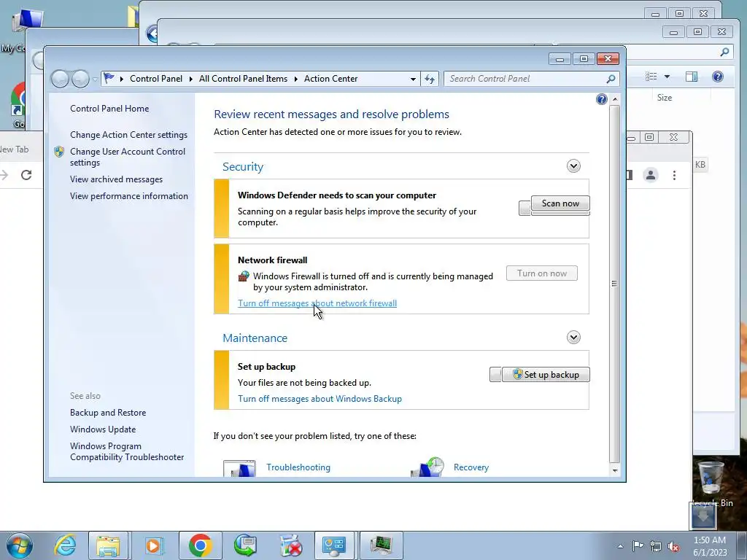Viewport: 747px width, 560px height.
Task: Click the search magnifier in Search Control Panel
Action: pos(611,79)
